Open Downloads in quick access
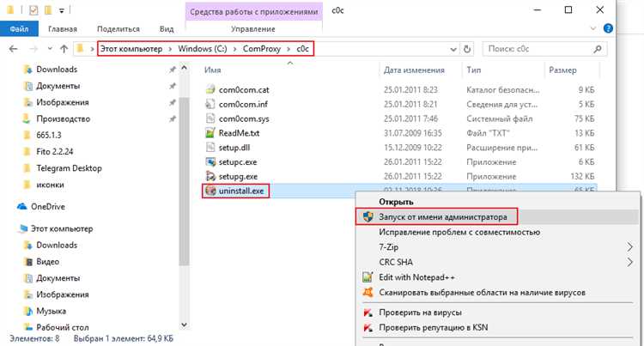The width and height of the screenshot is (644, 346). pyautogui.click(x=57, y=70)
